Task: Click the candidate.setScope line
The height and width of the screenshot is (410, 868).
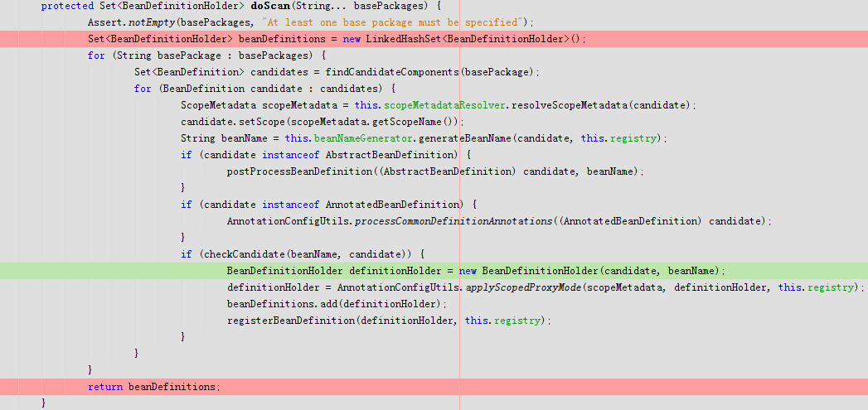Action: 322,122
